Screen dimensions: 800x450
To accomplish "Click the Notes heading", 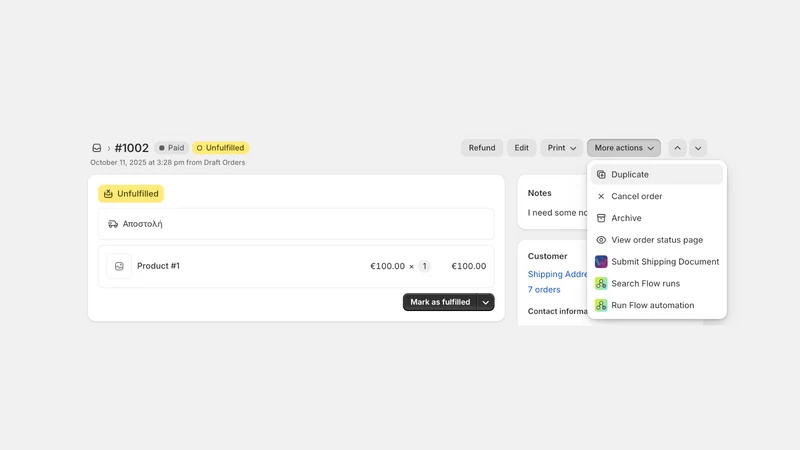I will (539, 193).
